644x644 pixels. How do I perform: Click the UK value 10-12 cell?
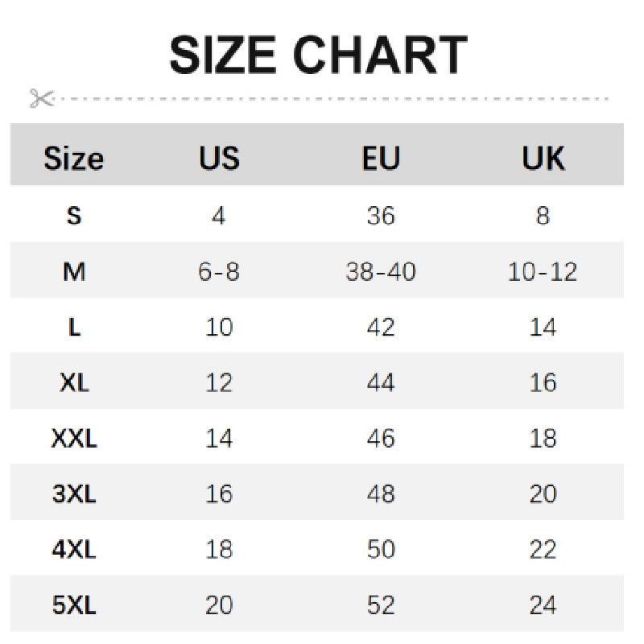(543, 271)
